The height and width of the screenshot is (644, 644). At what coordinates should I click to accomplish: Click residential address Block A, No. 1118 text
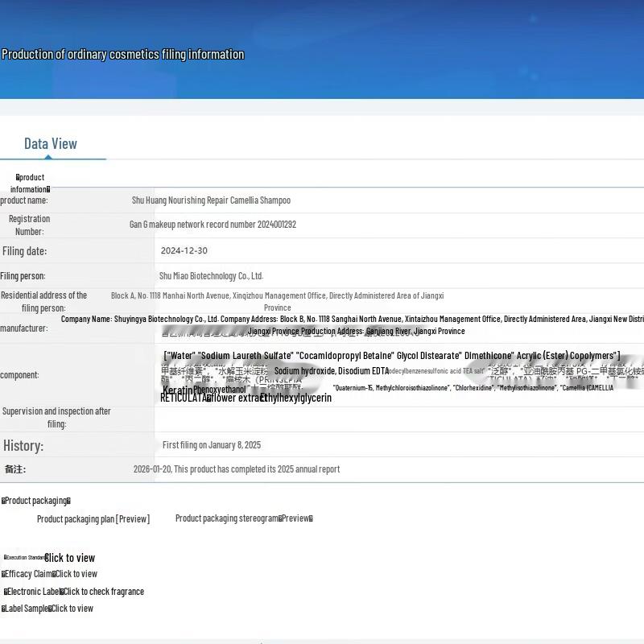pos(277,301)
